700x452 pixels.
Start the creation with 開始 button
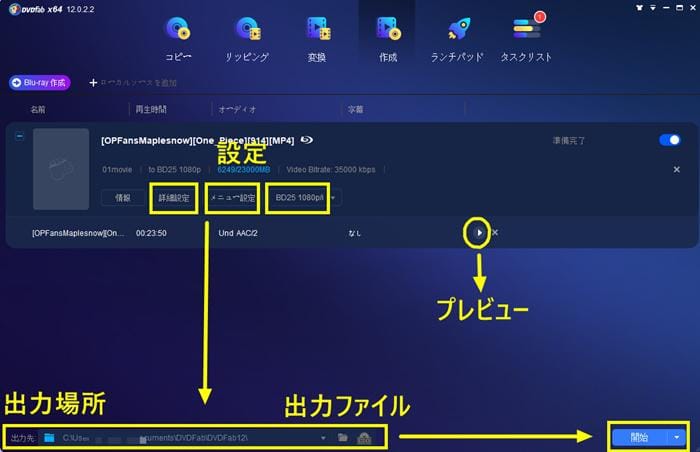(639, 437)
